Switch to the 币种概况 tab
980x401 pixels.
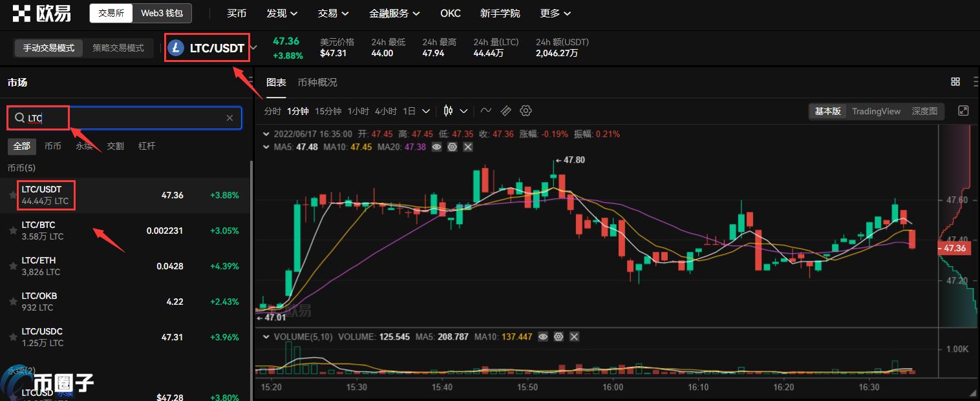pos(317,83)
